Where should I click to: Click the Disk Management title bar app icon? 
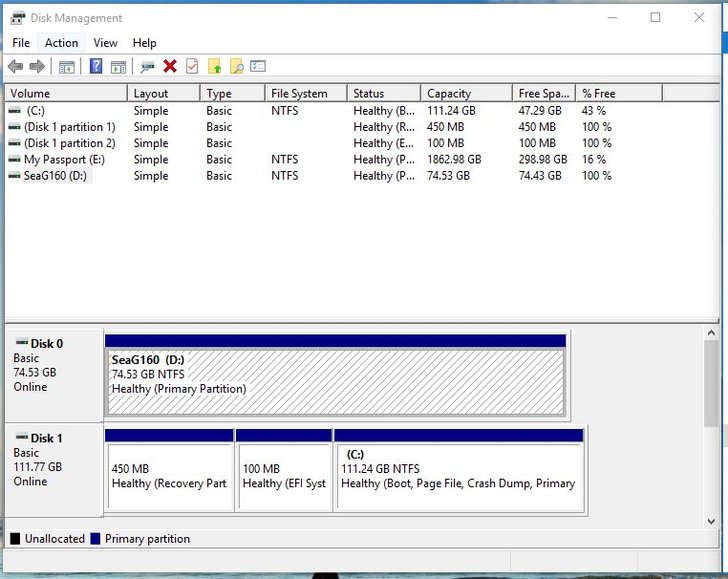coord(18,18)
